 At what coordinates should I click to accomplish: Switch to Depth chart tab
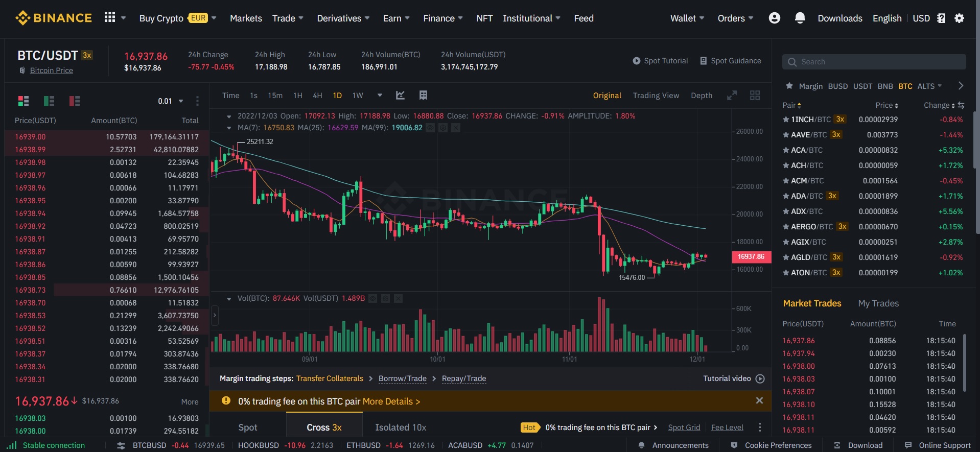(x=701, y=96)
